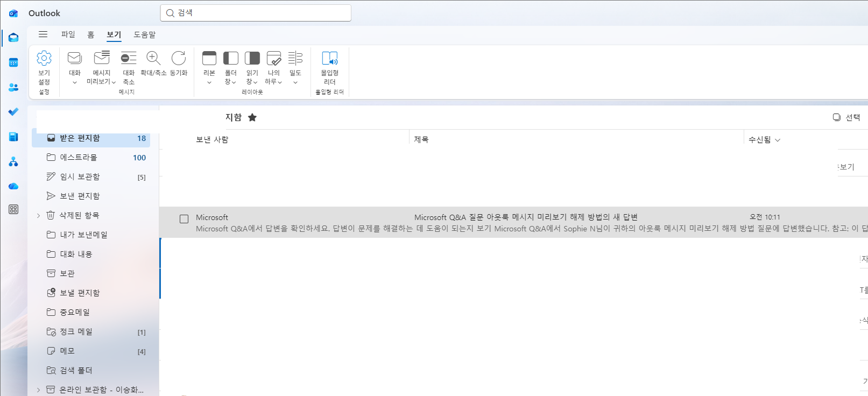
Task: Open the Word app icon in the sidebar
Action: pyautogui.click(x=13, y=137)
